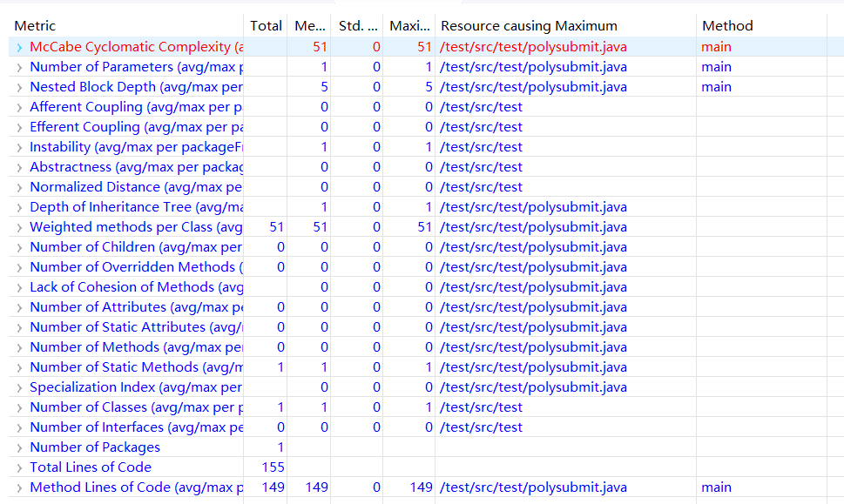
Task: Select Nested Block Depth metric label
Action: coord(136,86)
